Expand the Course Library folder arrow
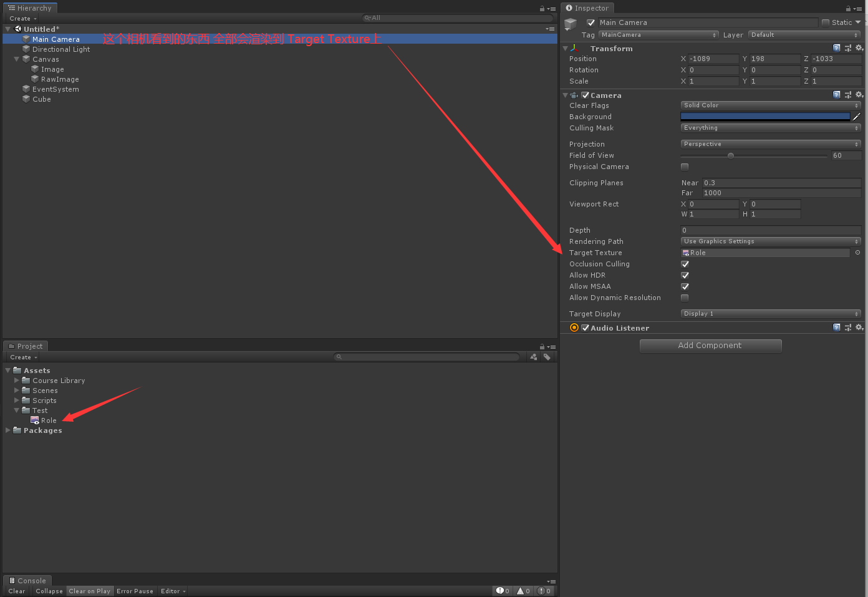 tap(17, 381)
